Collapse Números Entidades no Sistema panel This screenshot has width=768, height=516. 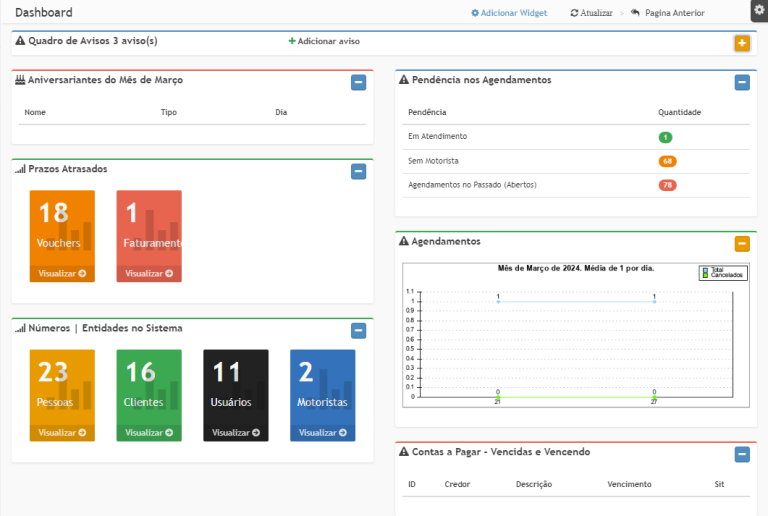coord(358,330)
